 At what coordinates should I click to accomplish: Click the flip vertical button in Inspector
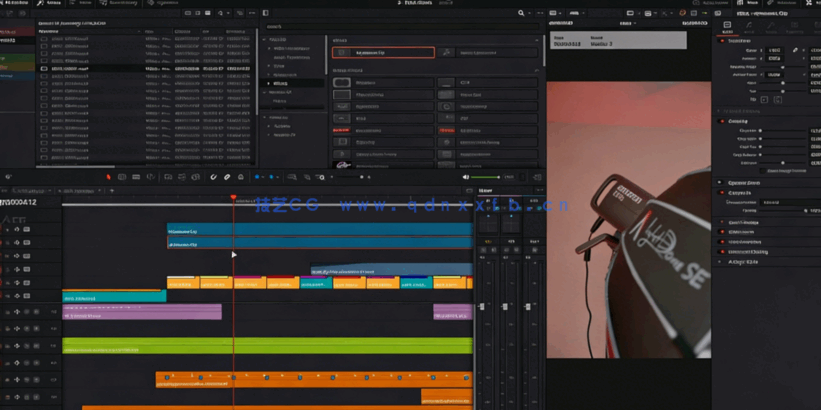coord(778,99)
